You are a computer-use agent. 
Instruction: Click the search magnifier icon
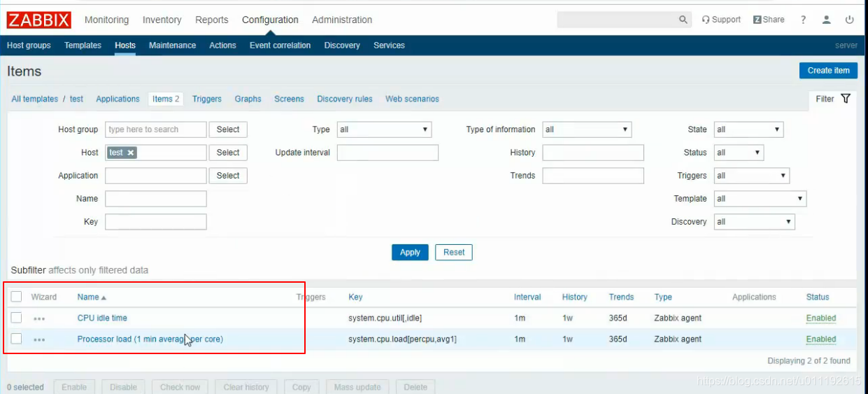(x=683, y=20)
